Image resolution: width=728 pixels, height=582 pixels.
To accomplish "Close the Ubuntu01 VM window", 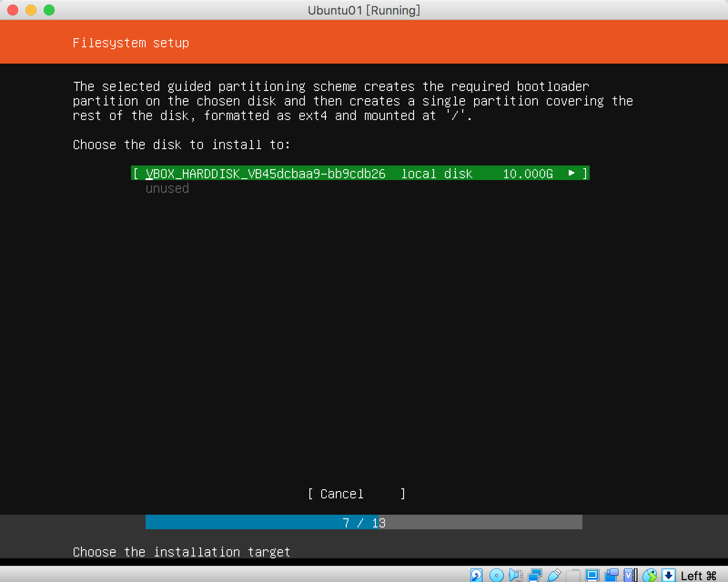I will (x=13, y=10).
